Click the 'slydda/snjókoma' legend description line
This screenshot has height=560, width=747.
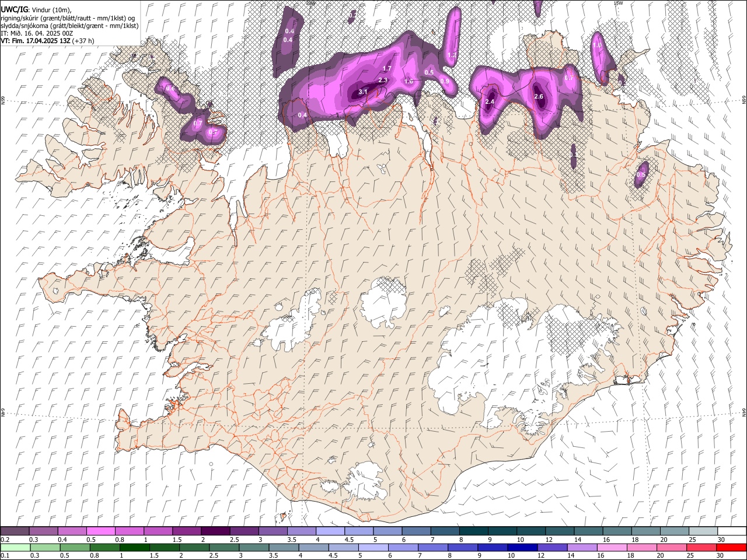pos(69,26)
